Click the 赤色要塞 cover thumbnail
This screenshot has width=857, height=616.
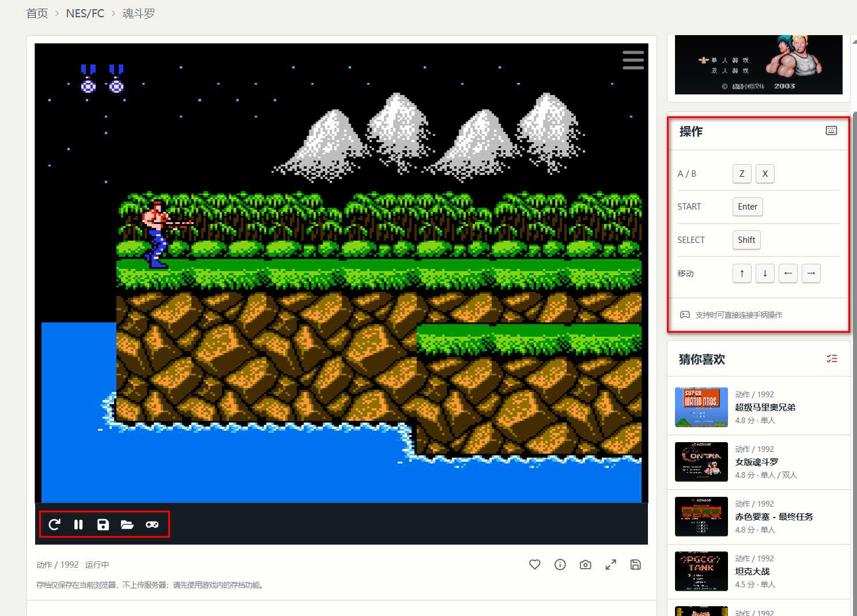point(701,516)
